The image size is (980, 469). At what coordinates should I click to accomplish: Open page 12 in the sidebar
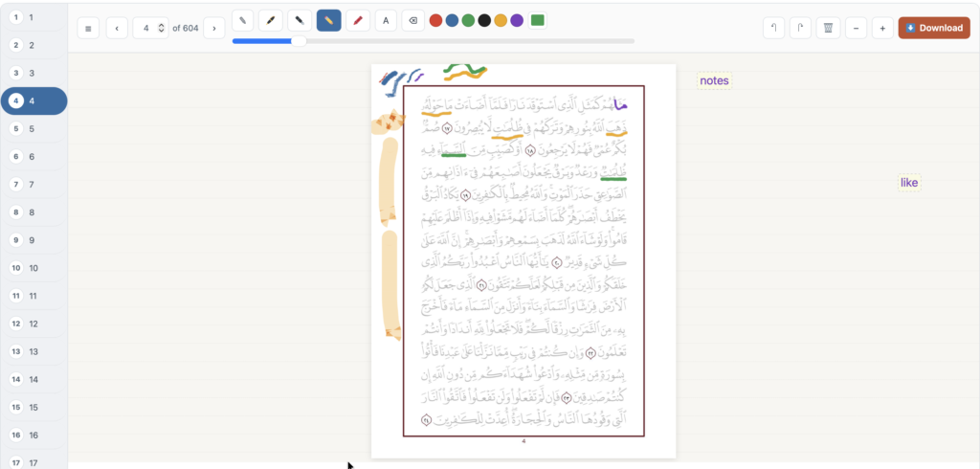(33, 324)
